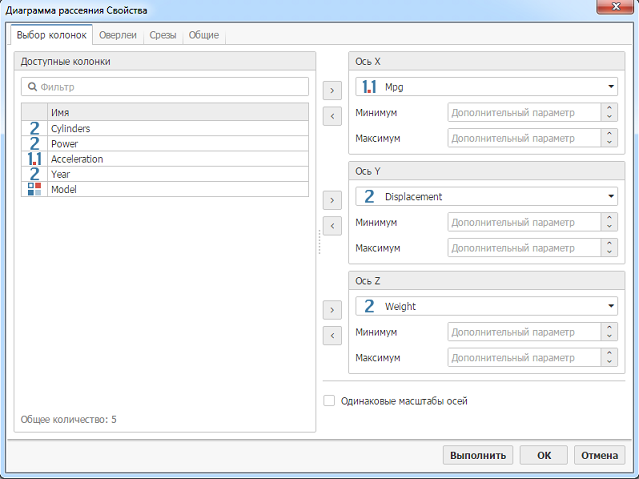
Task: Click the Выполнить button
Action: (478, 455)
